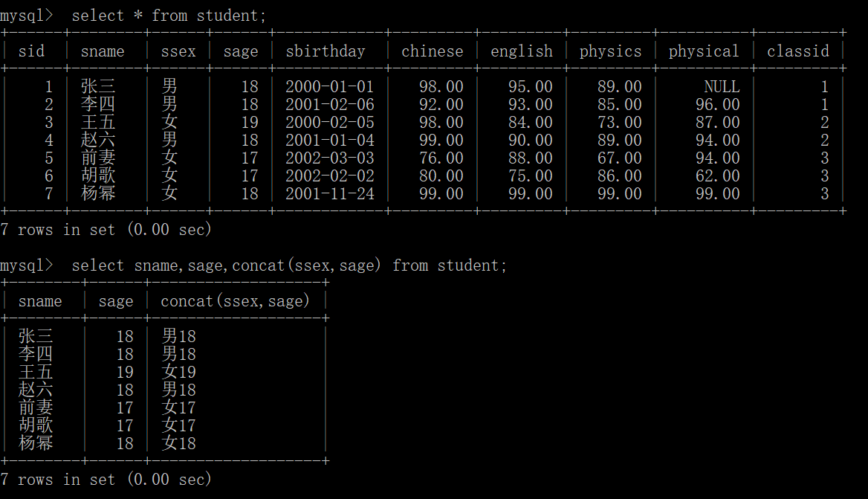Click the name 杨幂 in first table

(x=98, y=193)
